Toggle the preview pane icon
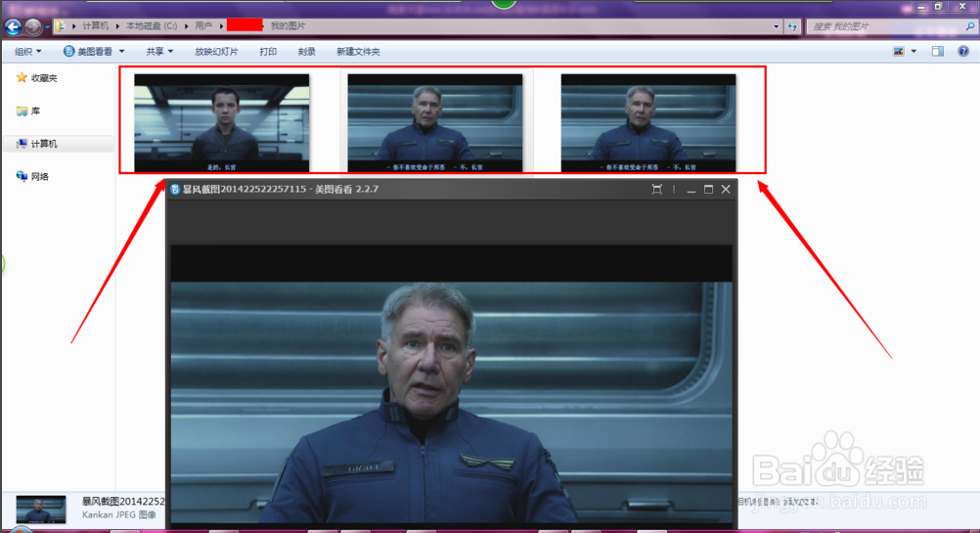The height and width of the screenshot is (533, 980). tap(938, 51)
